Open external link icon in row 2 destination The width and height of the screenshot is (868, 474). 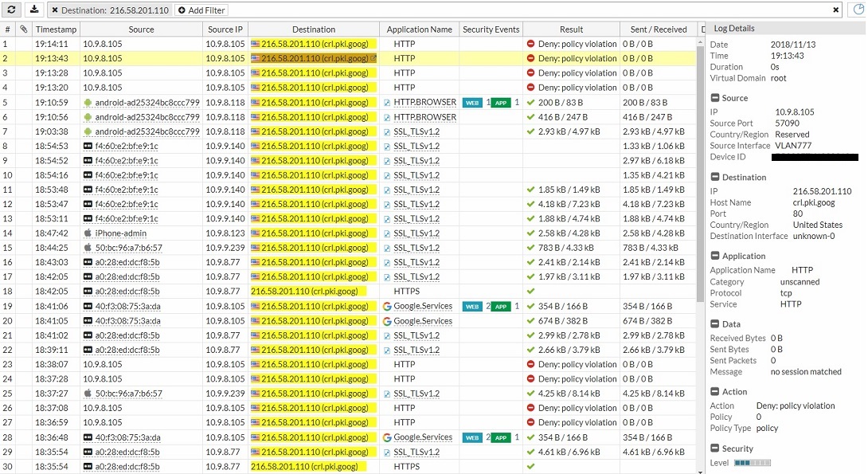[373, 58]
